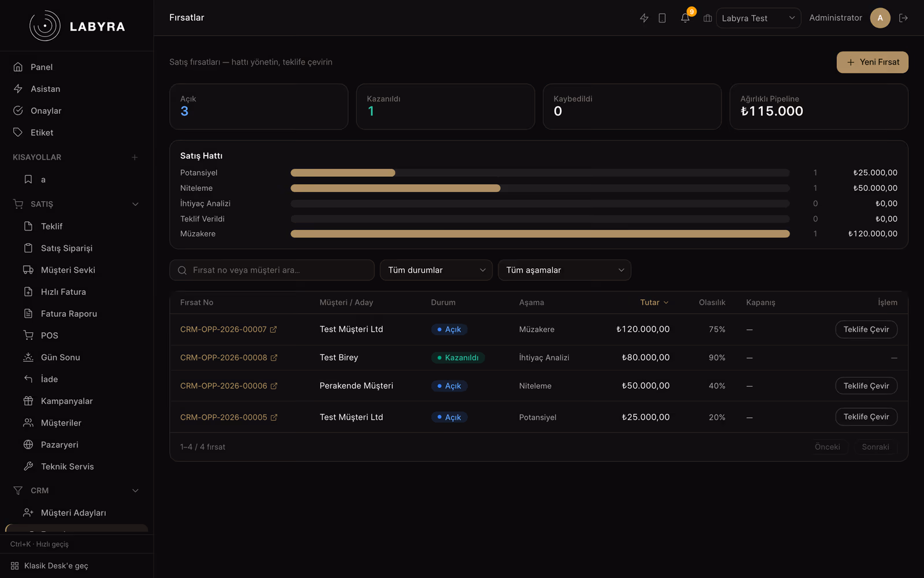Open Panel home icon in sidebar
Image resolution: width=924 pixels, height=578 pixels.
pyautogui.click(x=18, y=67)
